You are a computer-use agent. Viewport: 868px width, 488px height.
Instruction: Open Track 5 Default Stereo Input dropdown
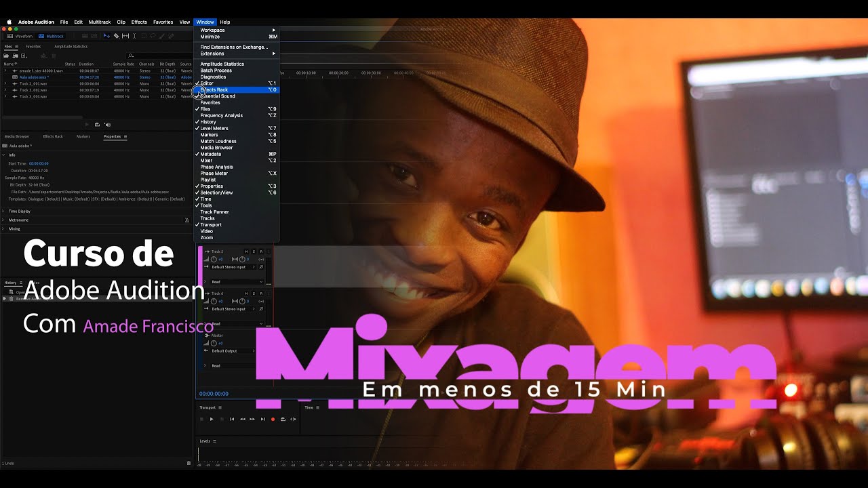(233, 267)
